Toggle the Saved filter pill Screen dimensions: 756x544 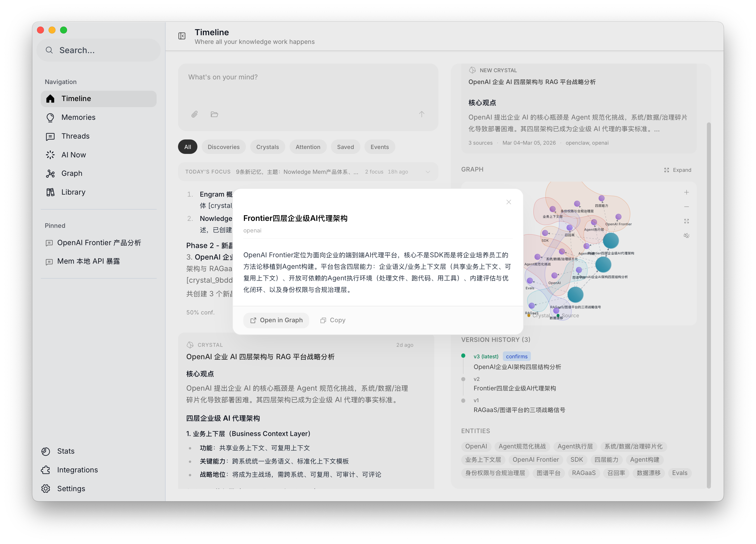coord(345,147)
